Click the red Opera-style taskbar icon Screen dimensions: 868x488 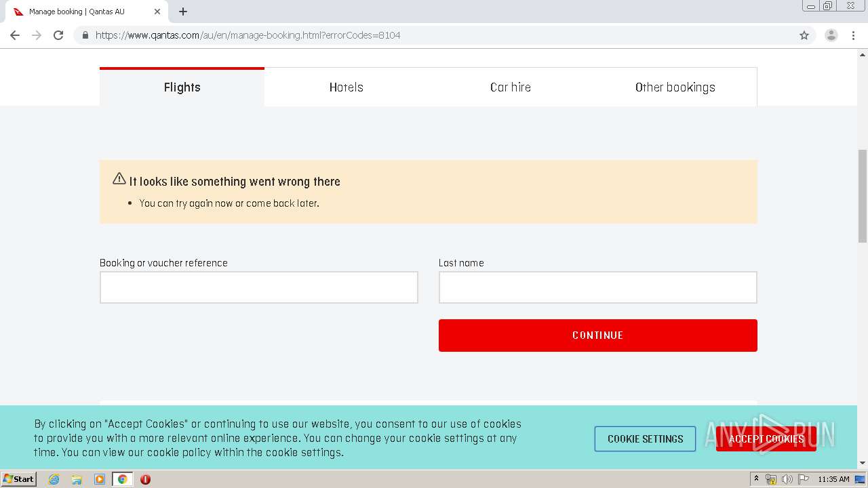click(145, 479)
